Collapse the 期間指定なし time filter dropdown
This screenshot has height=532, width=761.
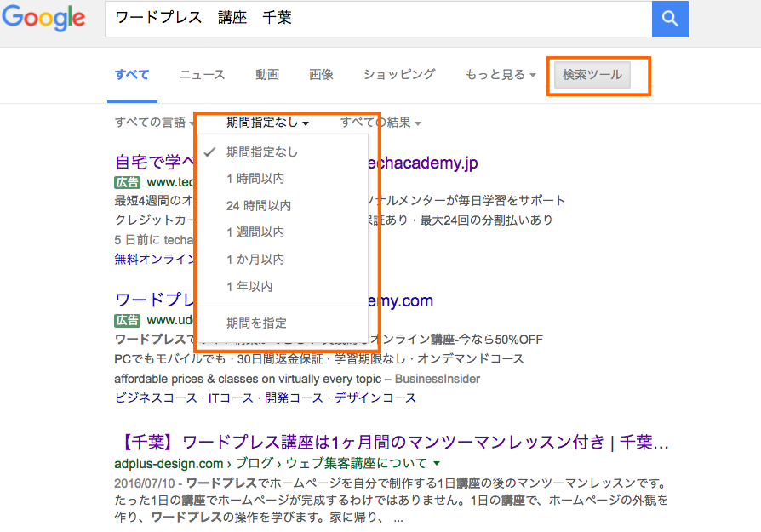(x=267, y=123)
